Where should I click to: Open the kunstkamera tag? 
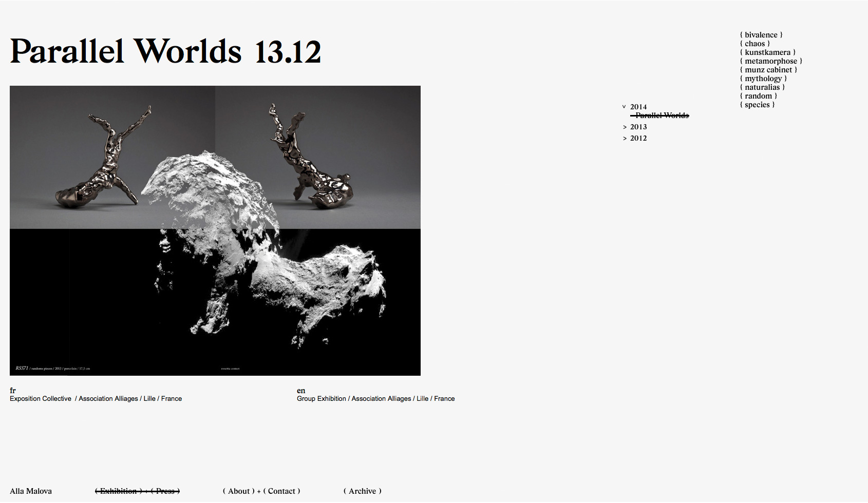[x=767, y=52]
